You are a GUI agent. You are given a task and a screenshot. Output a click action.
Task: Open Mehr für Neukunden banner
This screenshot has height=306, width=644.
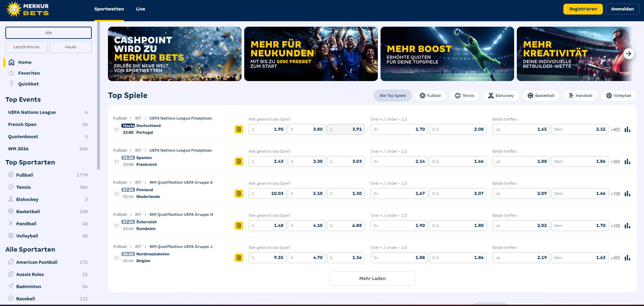point(311,54)
